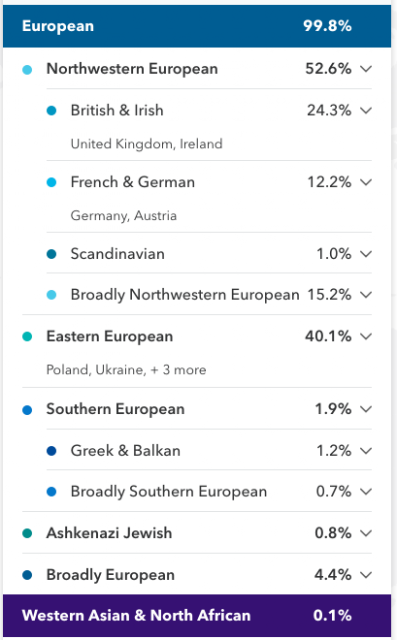Screen dimensions: 397x640
Task: Expand the Eastern European chevron
Action: click(x=366, y=336)
